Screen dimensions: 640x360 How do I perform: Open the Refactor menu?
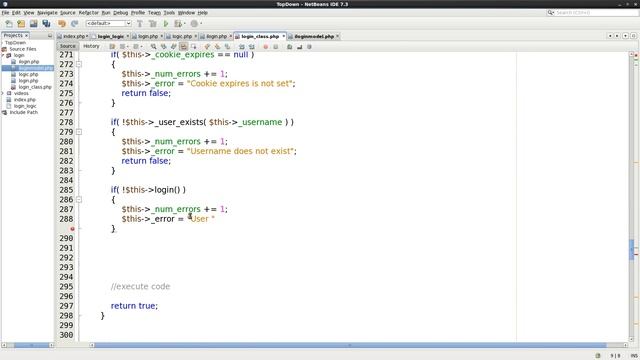coord(89,13)
